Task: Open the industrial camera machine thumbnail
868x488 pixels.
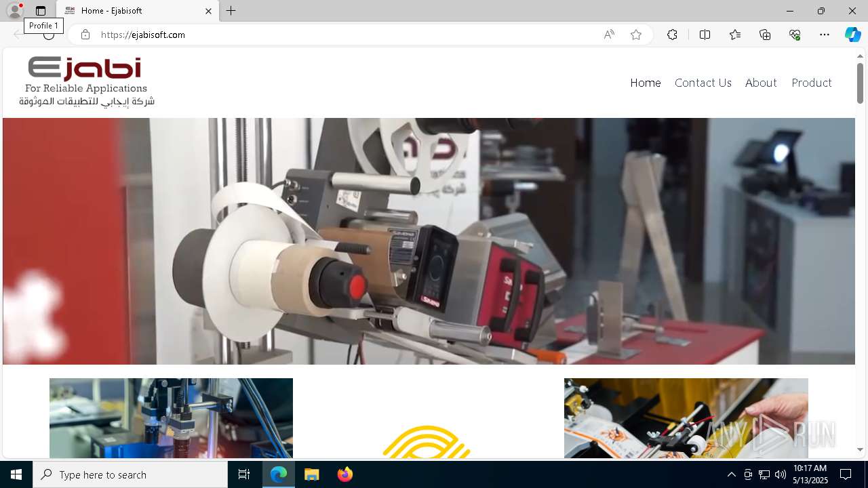Action: pyautogui.click(x=171, y=418)
